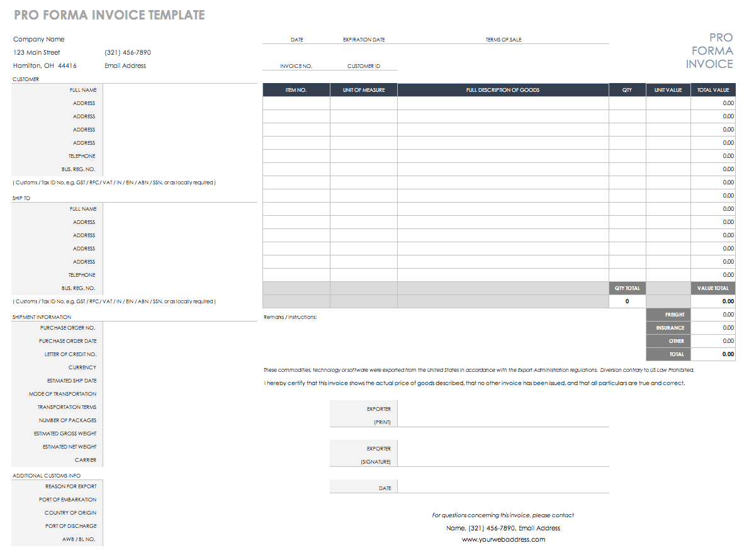Click the Reason for Export field
The image size is (749, 560).
click(x=180, y=486)
